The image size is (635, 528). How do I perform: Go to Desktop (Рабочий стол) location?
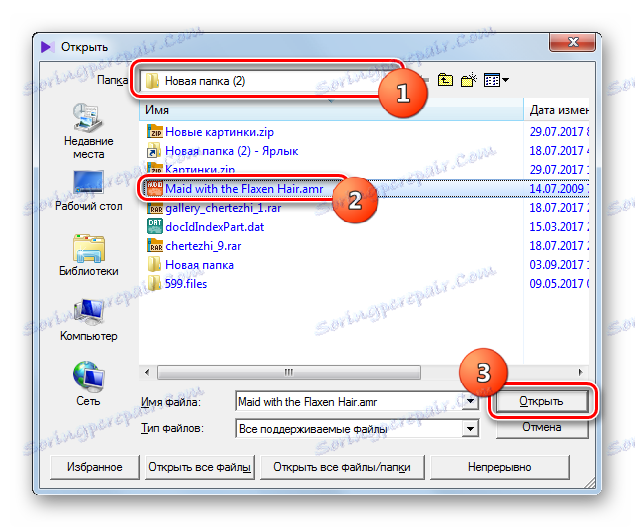click(88, 191)
